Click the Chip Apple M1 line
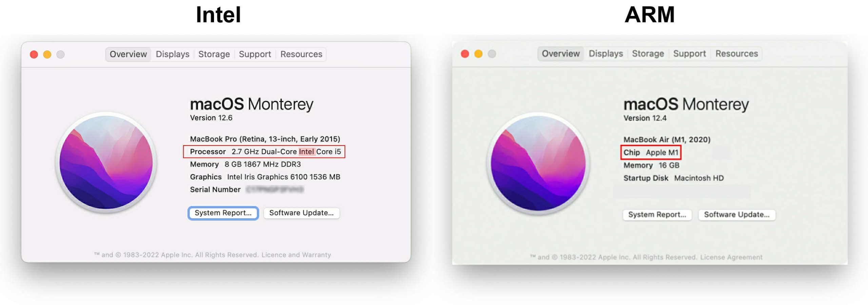The height and width of the screenshot is (305, 868). tap(651, 152)
